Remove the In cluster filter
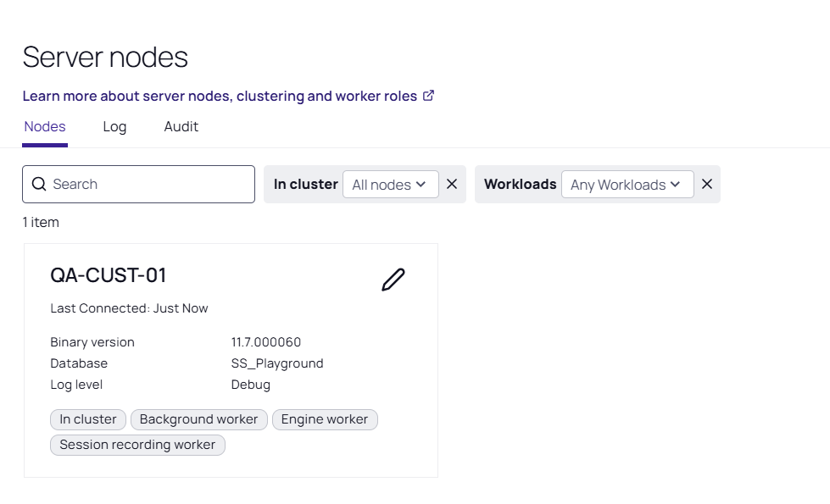The width and height of the screenshot is (830, 504). (452, 184)
